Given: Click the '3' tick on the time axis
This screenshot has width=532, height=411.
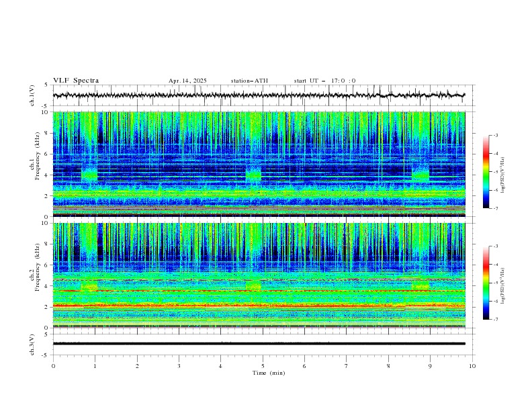Looking at the screenshot, I should [179, 366].
